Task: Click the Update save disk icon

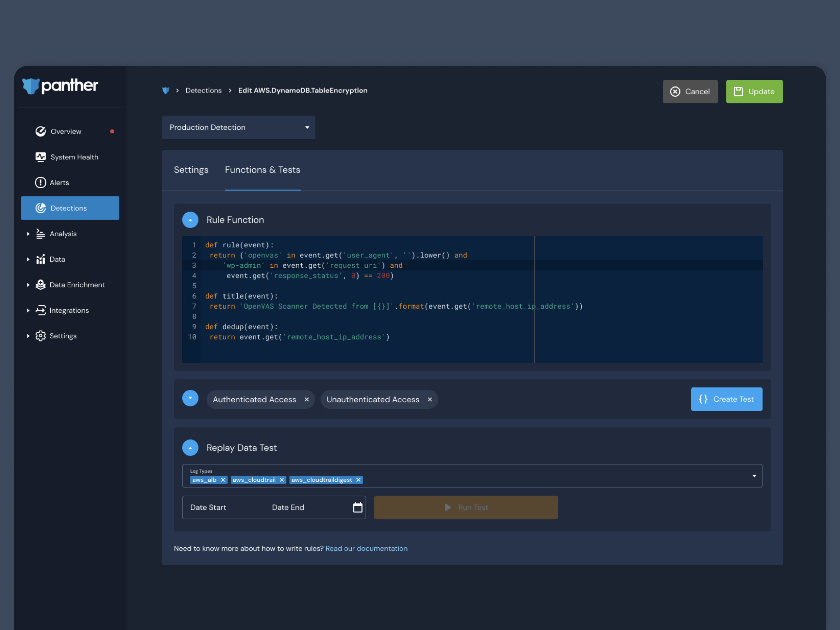Action: tap(739, 91)
